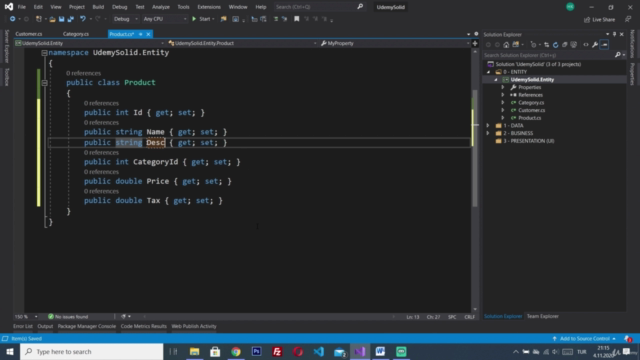The image size is (640, 360).
Task: Expand the References node
Action: (x=503, y=95)
